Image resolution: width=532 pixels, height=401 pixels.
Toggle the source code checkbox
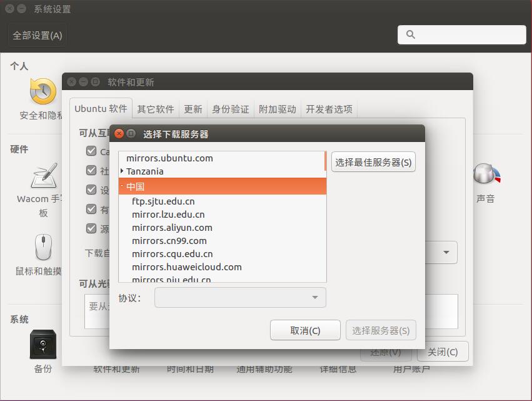[91, 228]
